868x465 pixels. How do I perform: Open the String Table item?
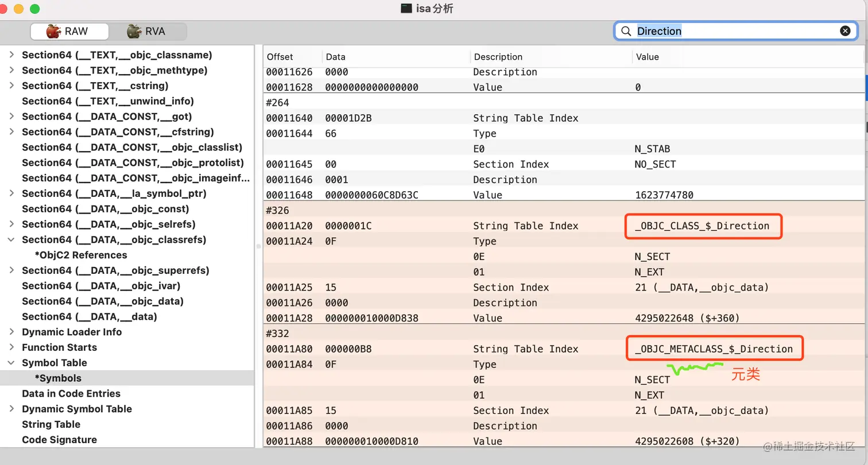coord(51,424)
